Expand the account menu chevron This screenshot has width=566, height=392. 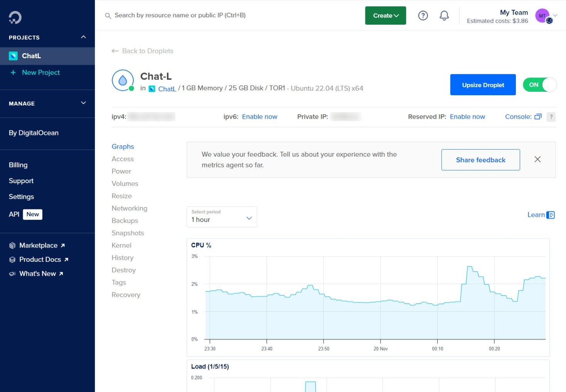click(x=555, y=15)
